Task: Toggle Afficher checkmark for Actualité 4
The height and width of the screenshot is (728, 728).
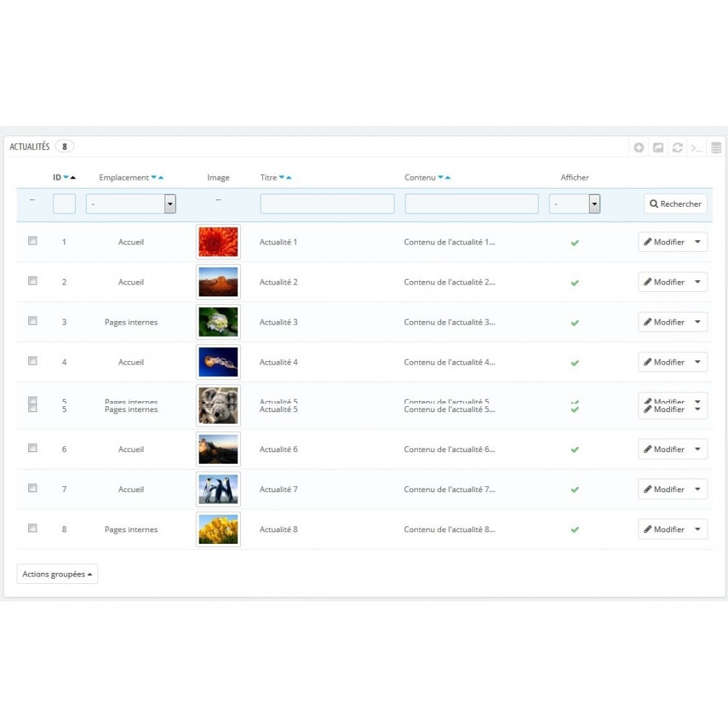Action: tap(575, 363)
